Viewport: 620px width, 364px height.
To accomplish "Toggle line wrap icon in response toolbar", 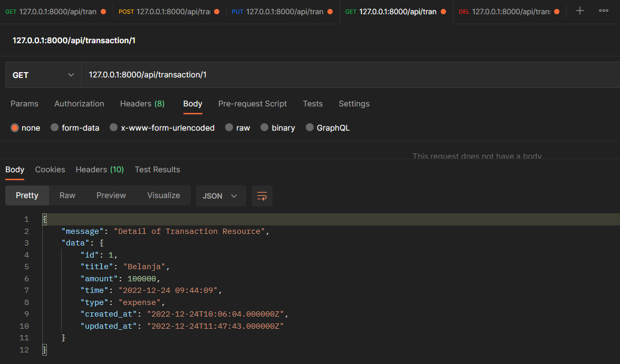I will (x=261, y=196).
